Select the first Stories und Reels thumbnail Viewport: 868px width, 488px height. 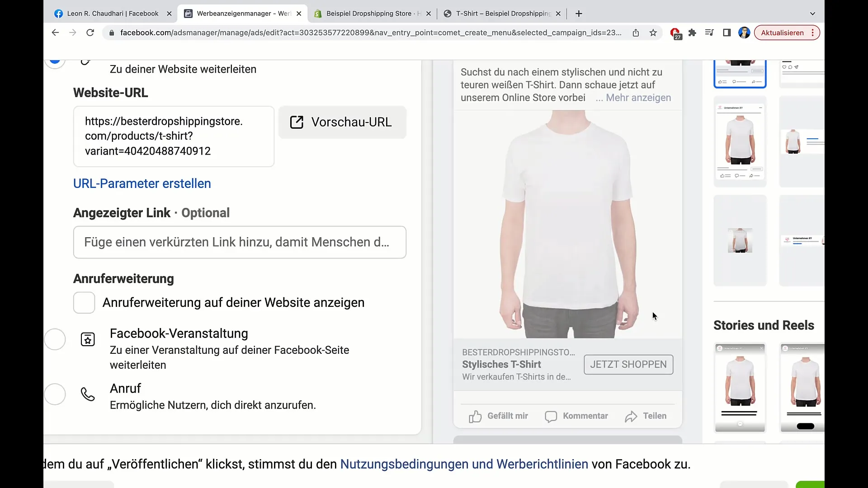coord(740,388)
